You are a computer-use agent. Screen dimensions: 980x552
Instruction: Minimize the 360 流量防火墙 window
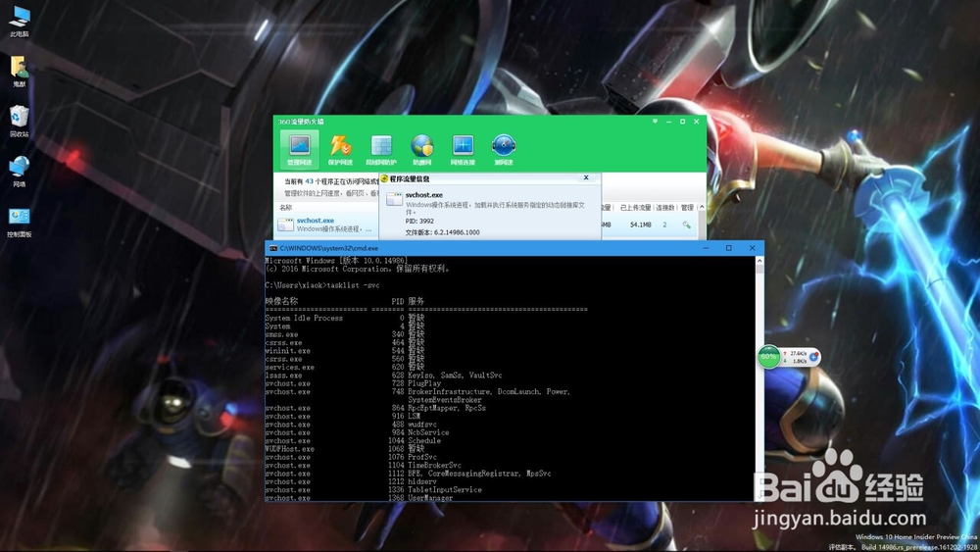coord(668,122)
